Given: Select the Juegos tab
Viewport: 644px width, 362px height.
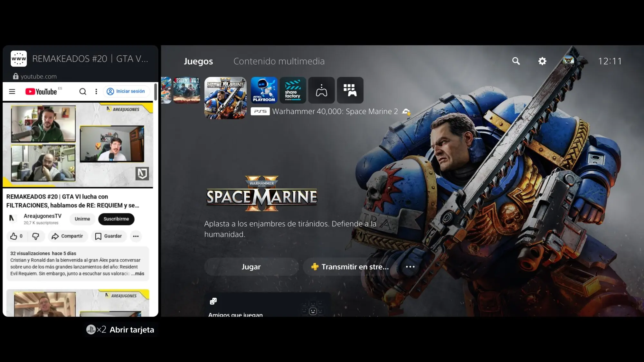Looking at the screenshot, I should point(198,61).
